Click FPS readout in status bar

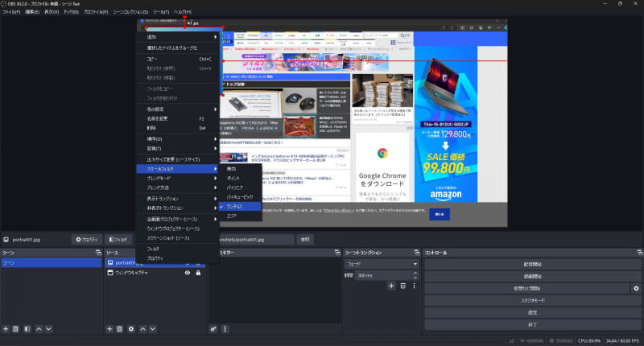click(x=622, y=340)
